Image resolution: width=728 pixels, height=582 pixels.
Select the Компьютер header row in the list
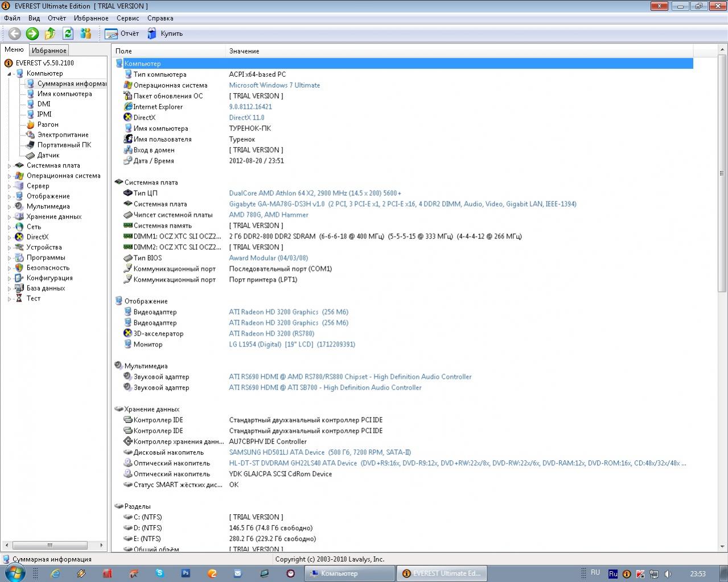pyautogui.click(x=404, y=64)
